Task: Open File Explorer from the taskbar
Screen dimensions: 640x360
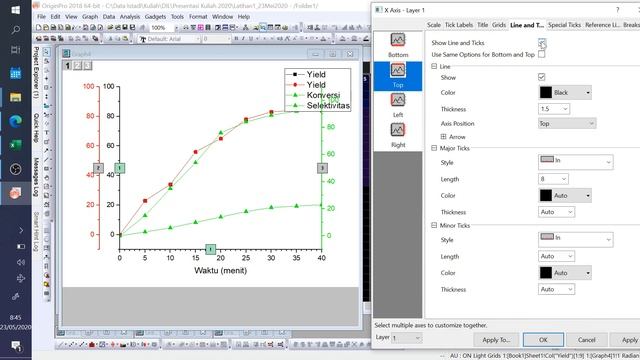Action: [16, 97]
